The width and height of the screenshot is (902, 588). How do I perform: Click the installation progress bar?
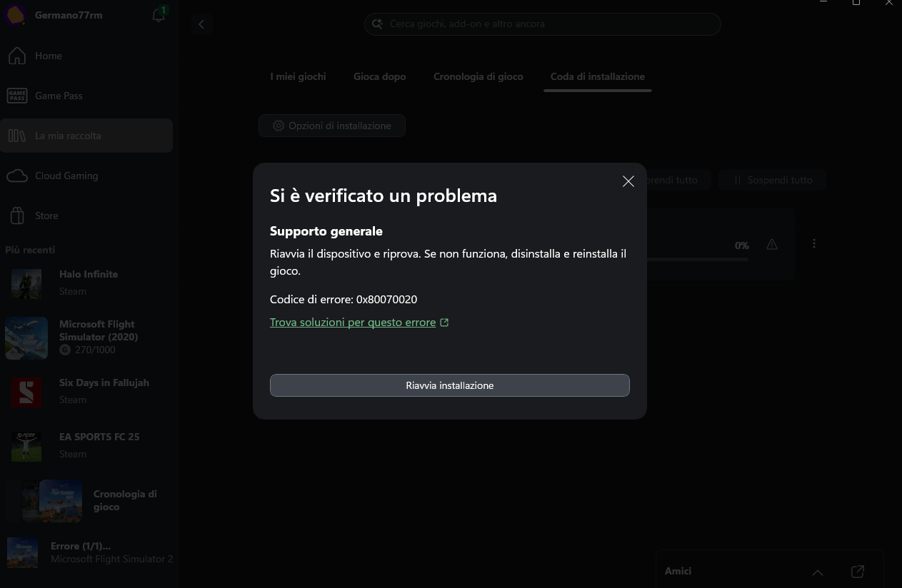696,259
